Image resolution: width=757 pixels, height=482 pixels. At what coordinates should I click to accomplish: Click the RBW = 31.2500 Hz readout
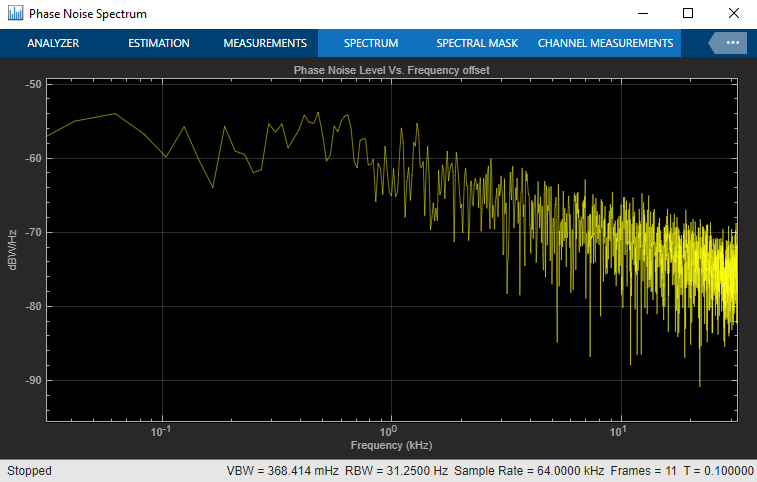point(396,471)
